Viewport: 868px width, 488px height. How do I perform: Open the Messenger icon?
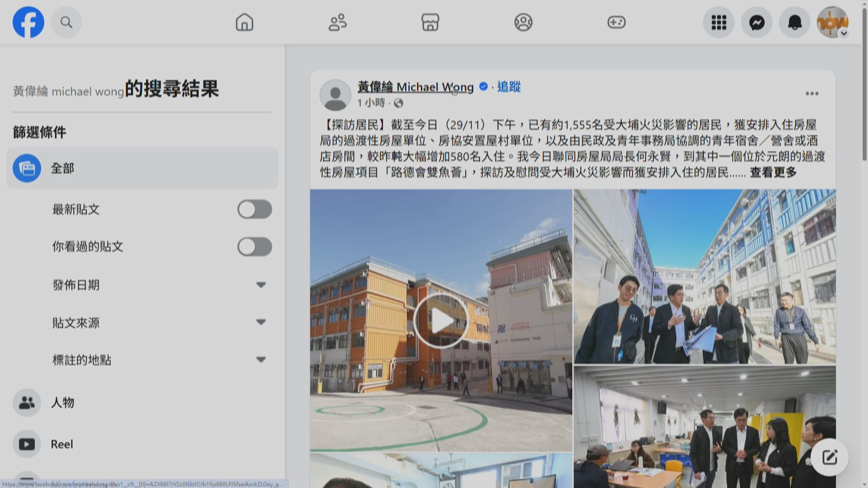tap(756, 22)
